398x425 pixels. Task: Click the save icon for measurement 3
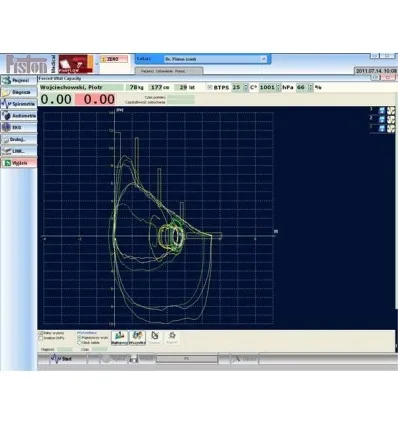(382, 110)
